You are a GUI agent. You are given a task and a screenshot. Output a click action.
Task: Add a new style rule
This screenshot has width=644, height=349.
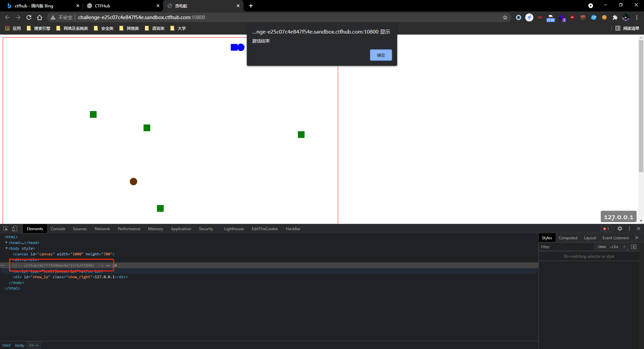(625, 247)
